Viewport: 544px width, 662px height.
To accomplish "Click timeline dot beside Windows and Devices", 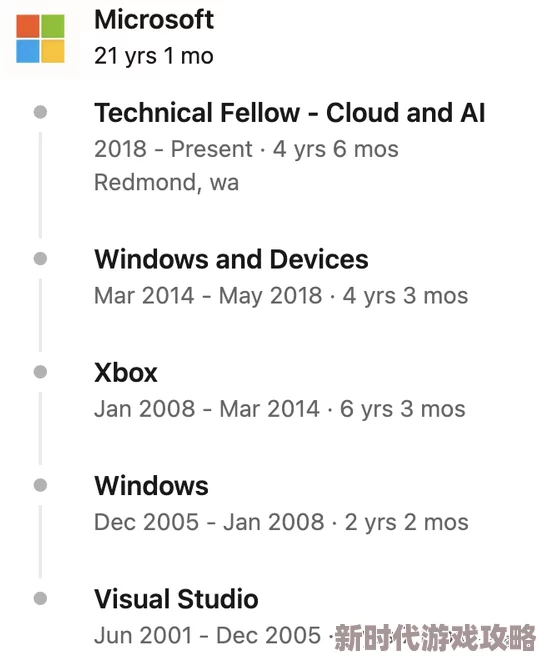I will [x=40, y=258].
